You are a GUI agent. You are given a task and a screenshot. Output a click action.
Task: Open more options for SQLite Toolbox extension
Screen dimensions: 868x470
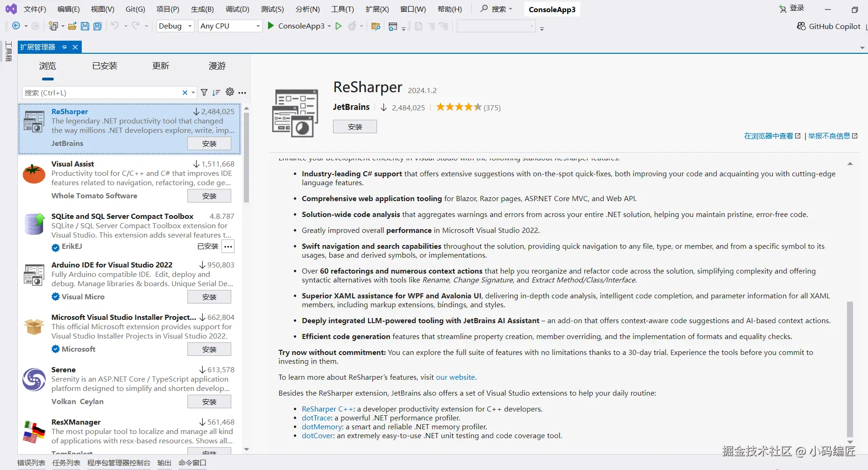[228, 246]
